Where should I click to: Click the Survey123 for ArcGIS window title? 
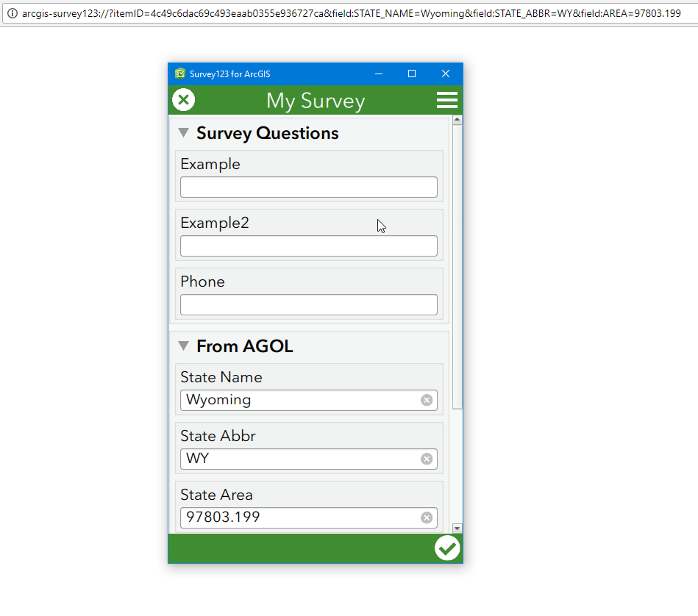pyautogui.click(x=229, y=74)
